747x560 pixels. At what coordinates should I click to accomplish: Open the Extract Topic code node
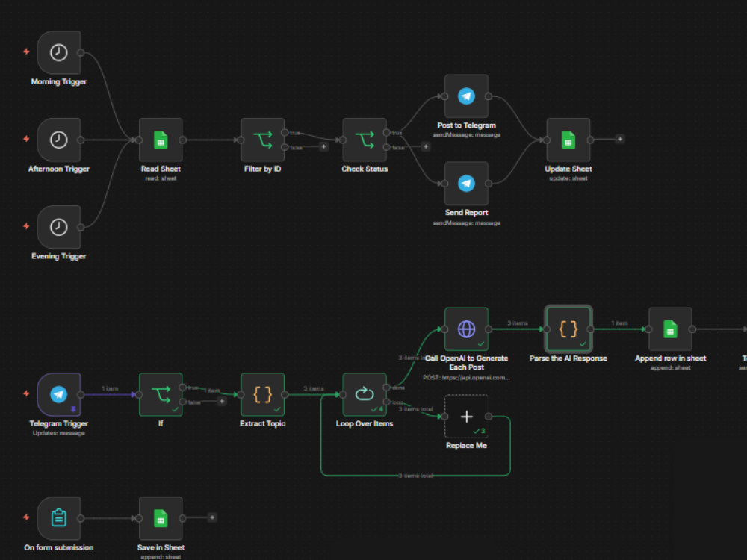262,394
